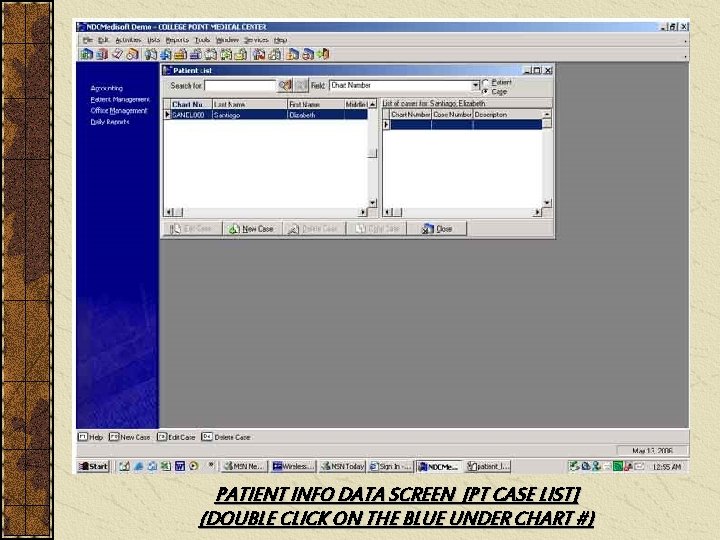Click the fourth main toolbar icon (orange book)

(x=132, y=54)
